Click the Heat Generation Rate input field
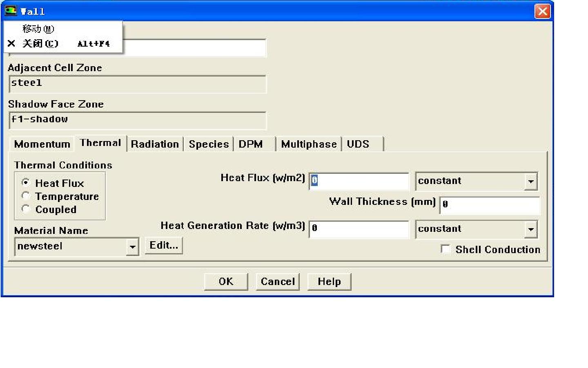 (x=359, y=229)
